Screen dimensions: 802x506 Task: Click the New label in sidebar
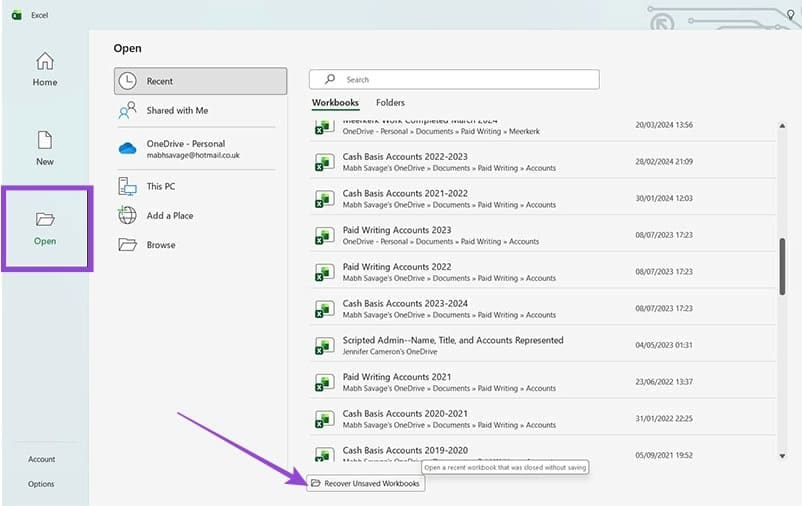coord(44,161)
